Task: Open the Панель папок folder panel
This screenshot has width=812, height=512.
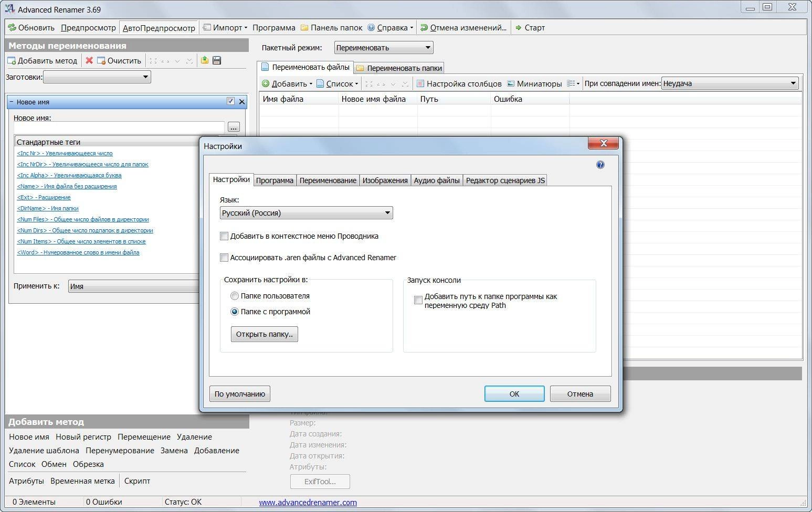Action: pyautogui.click(x=331, y=27)
